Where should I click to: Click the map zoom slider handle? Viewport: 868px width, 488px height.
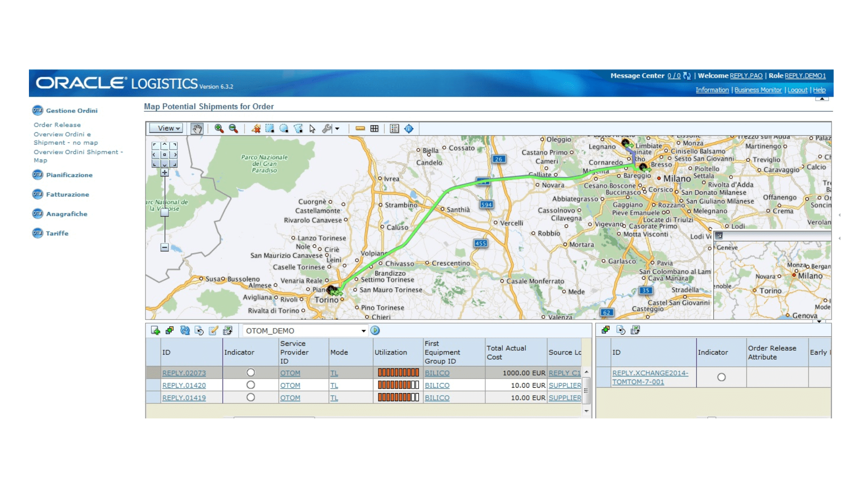(165, 212)
